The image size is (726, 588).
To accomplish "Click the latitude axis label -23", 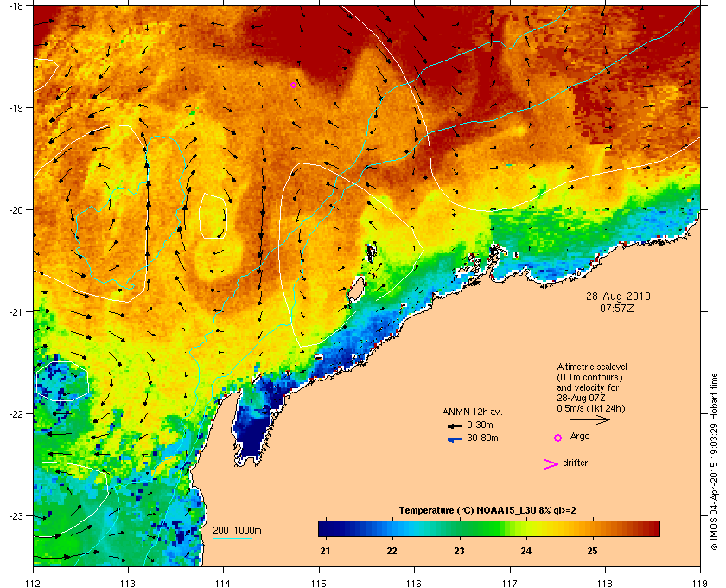I will coord(16,515).
